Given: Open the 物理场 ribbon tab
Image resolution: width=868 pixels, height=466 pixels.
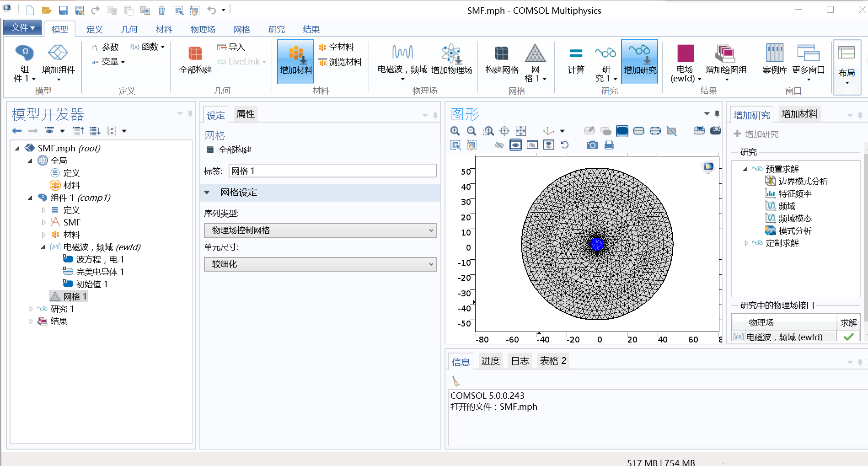Looking at the screenshot, I should tap(203, 29).
